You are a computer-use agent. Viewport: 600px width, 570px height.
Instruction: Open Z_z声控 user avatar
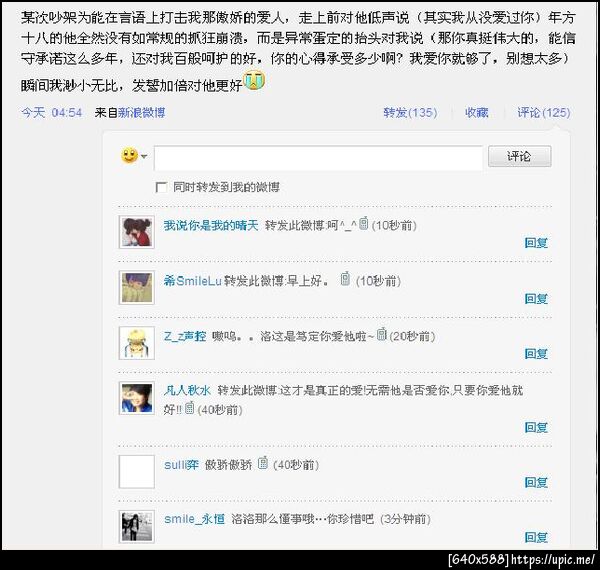pyautogui.click(x=137, y=343)
